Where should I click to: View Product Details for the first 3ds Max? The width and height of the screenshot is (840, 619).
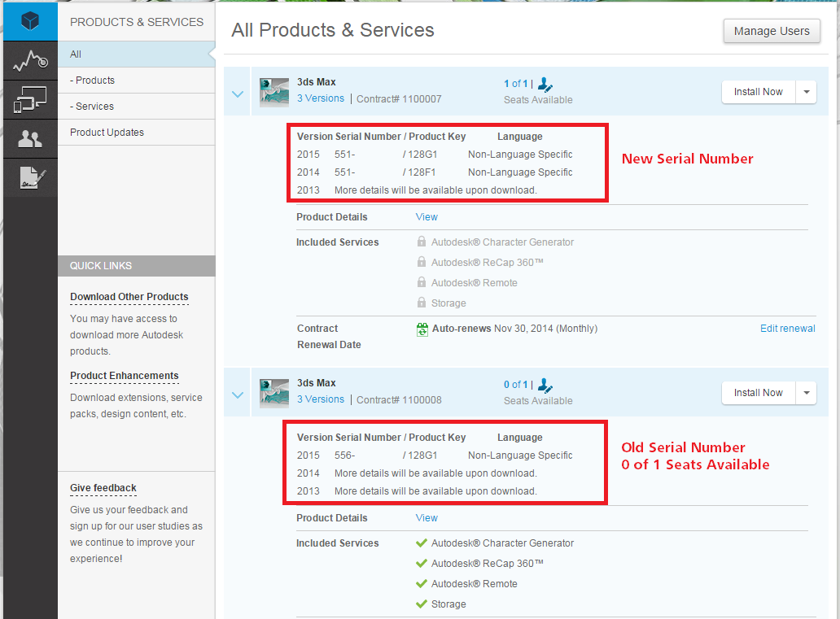coord(427,217)
